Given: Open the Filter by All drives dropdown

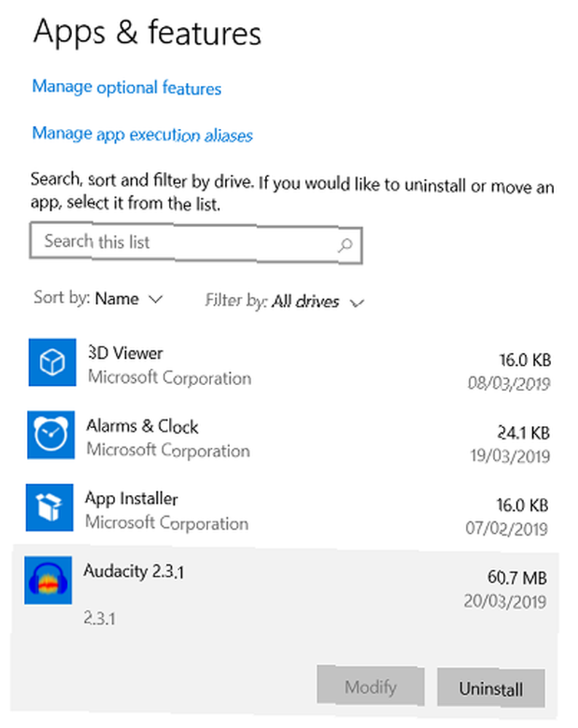Looking at the screenshot, I should [285, 301].
